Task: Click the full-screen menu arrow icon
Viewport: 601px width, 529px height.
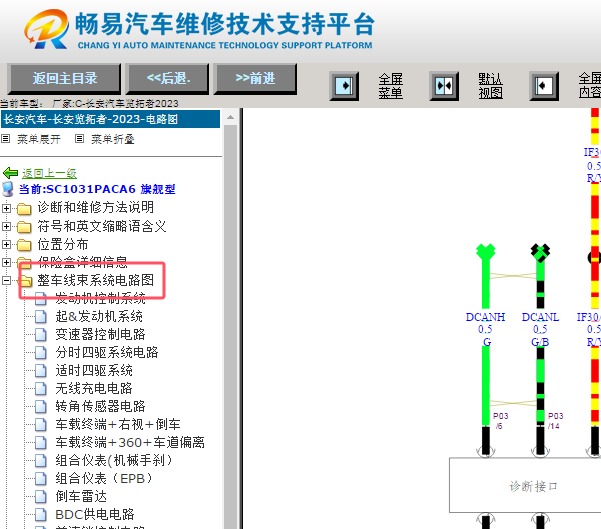Action: tap(344, 86)
